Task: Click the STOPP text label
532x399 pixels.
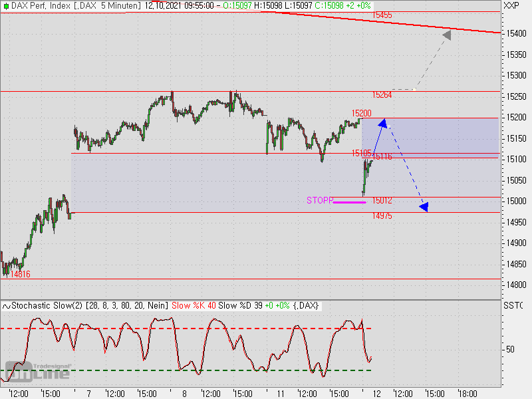Action: click(319, 199)
